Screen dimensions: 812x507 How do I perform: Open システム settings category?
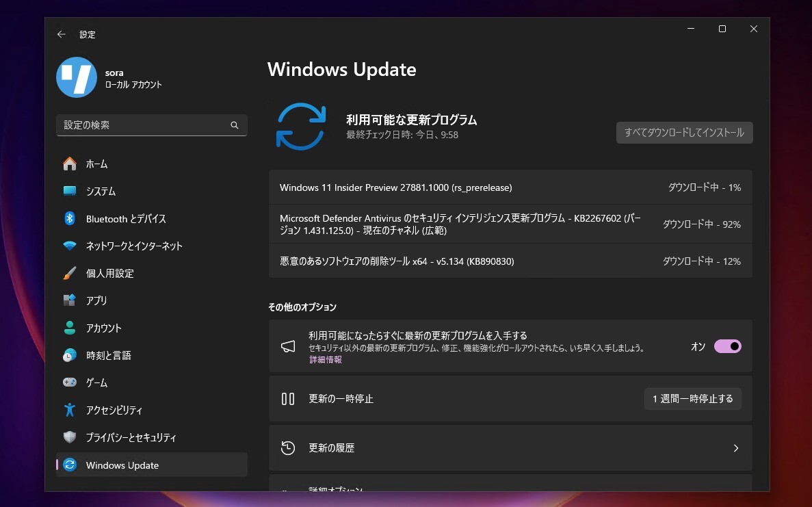152,191
